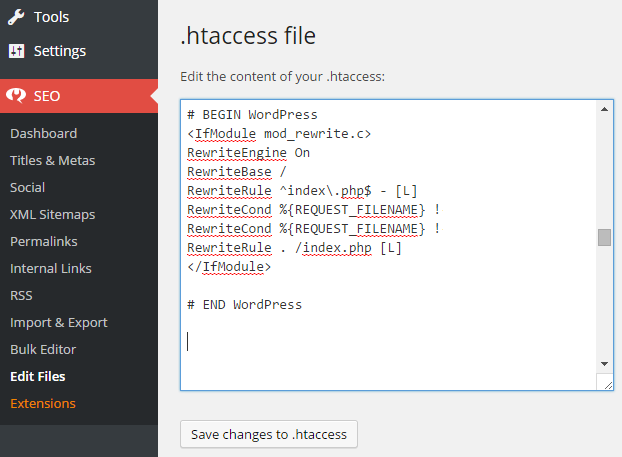Open Permalinks settings
This screenshot has width=622, height=457.
click(44, 241)
